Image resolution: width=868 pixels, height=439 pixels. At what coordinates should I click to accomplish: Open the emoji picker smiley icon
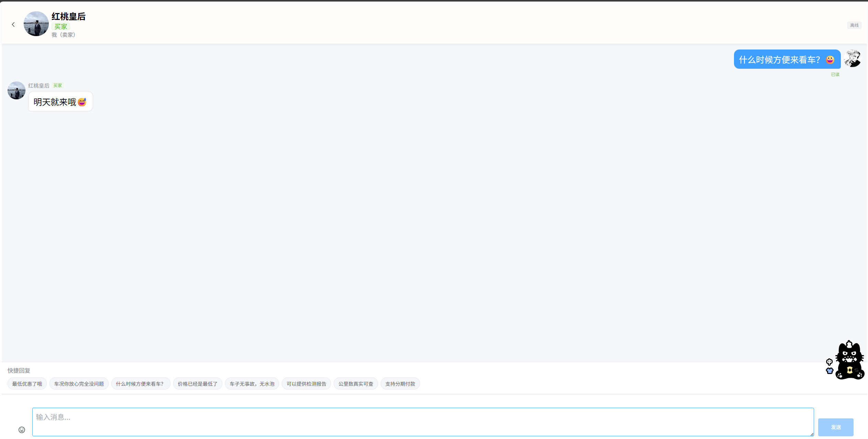pos(22,430)
